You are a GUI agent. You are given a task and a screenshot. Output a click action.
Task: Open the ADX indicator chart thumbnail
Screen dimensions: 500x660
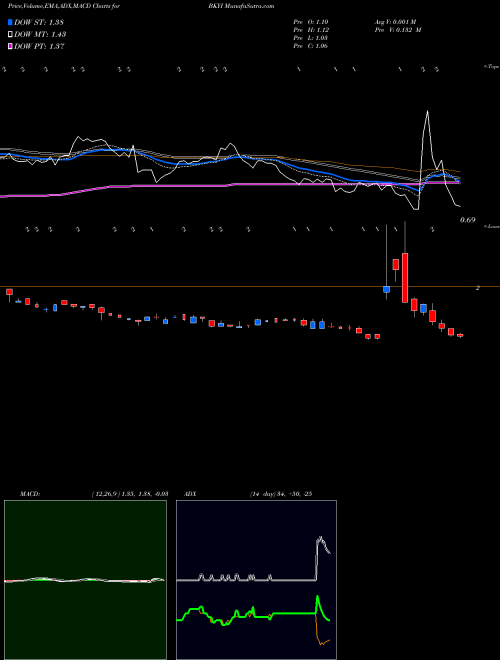(256, 580)
